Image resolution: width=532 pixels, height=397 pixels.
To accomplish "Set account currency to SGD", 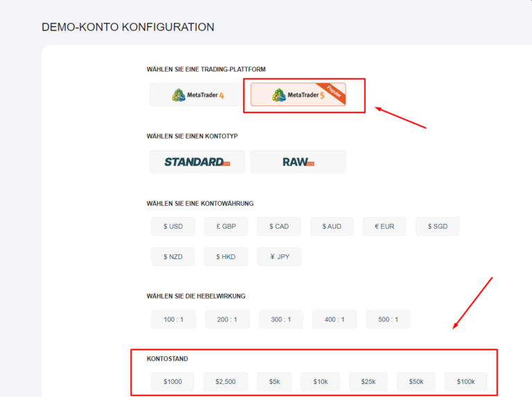I will pos(438,227).
